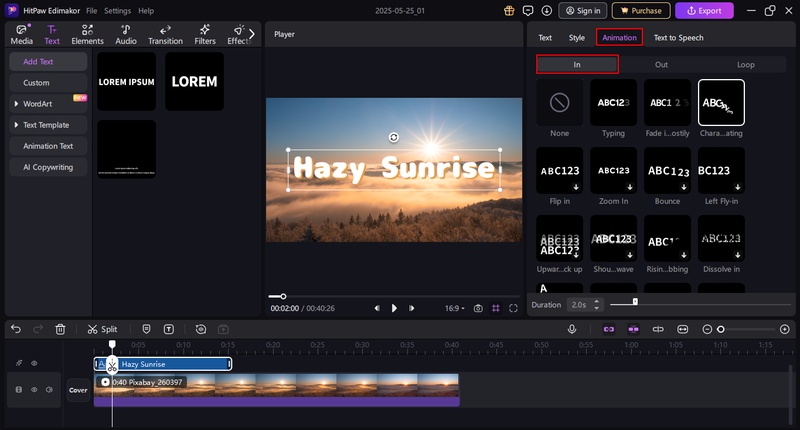Screen dimensions: 800x430
Task: Step to previous frame
Action: coord(377,308)
